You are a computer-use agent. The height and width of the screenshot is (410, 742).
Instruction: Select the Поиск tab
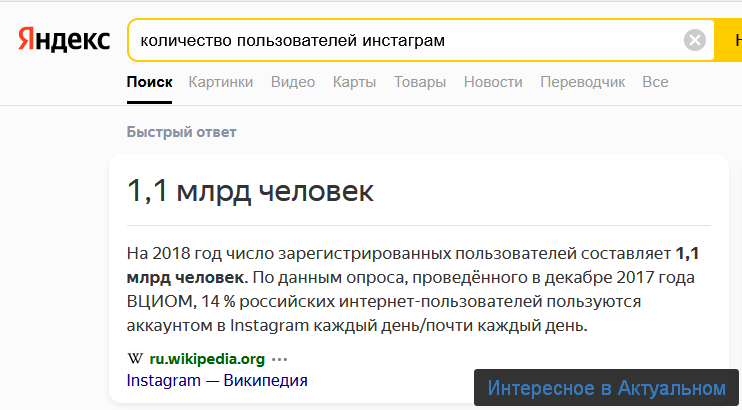click(x=150, y=82)
